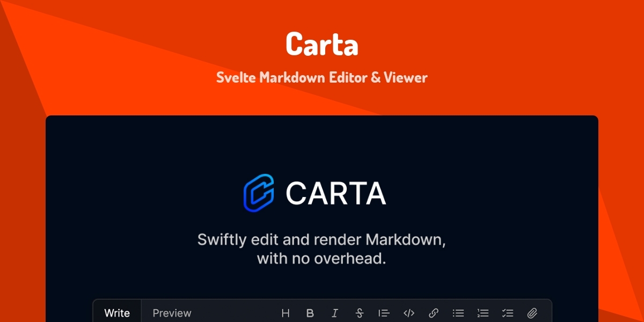
Task: Create a numbered list
Action: coord(483,313)
